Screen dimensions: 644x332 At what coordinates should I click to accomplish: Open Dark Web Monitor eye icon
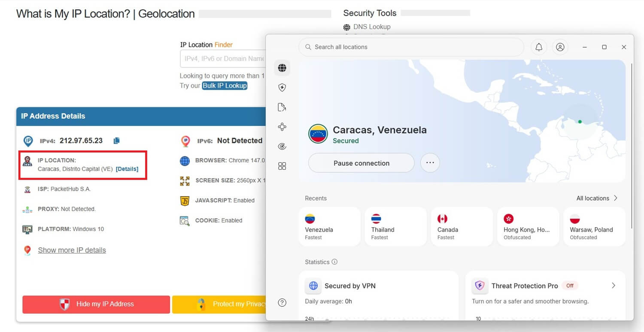click(x=282, y=146)
